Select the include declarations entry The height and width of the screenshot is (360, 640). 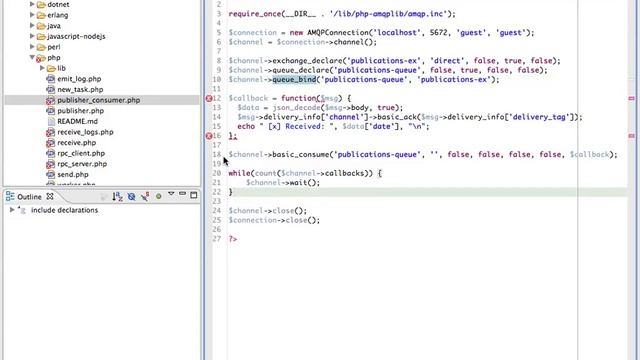64,210
